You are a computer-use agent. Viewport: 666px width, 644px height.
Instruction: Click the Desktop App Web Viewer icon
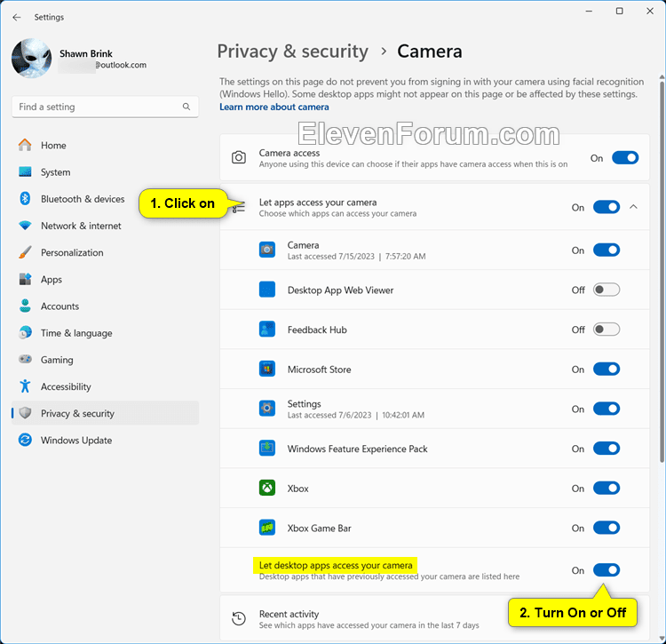click(267, 290)
